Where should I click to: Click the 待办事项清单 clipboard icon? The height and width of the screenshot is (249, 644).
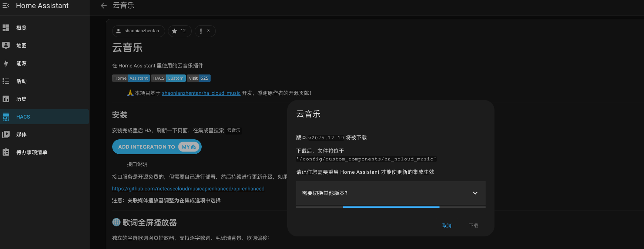point(6,152)
